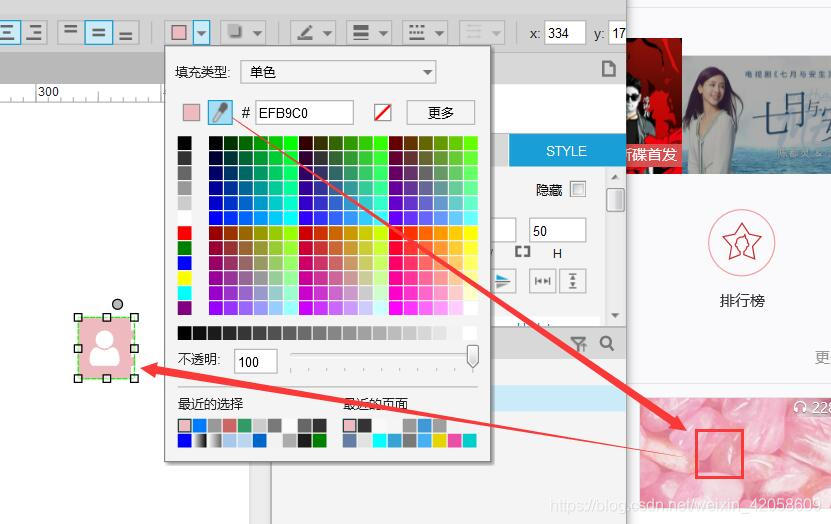Open the line pattern dropdown arrow
Image resolution: width=831 pixels, height=524 pixels.
tap(439, 33)
